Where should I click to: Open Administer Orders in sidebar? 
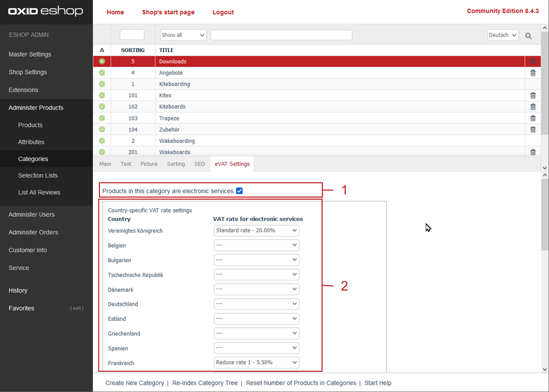tap(33, 232)
